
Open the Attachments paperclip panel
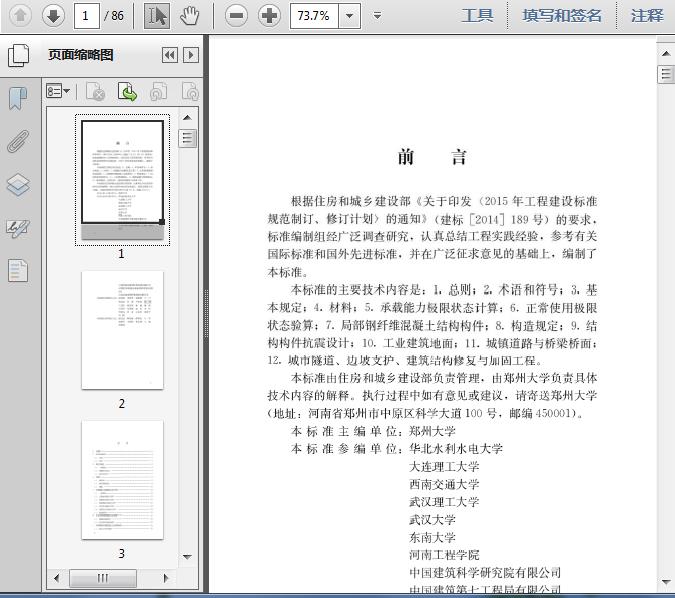point(18,141)
